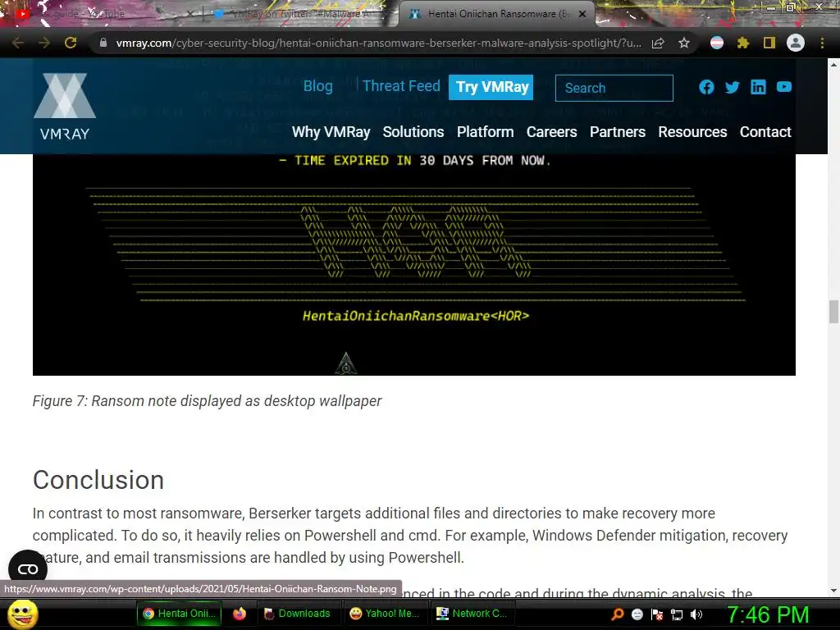Viewport: 840px width, 630px height.
Task: Click the scroll up arrow
Action: 833,64
